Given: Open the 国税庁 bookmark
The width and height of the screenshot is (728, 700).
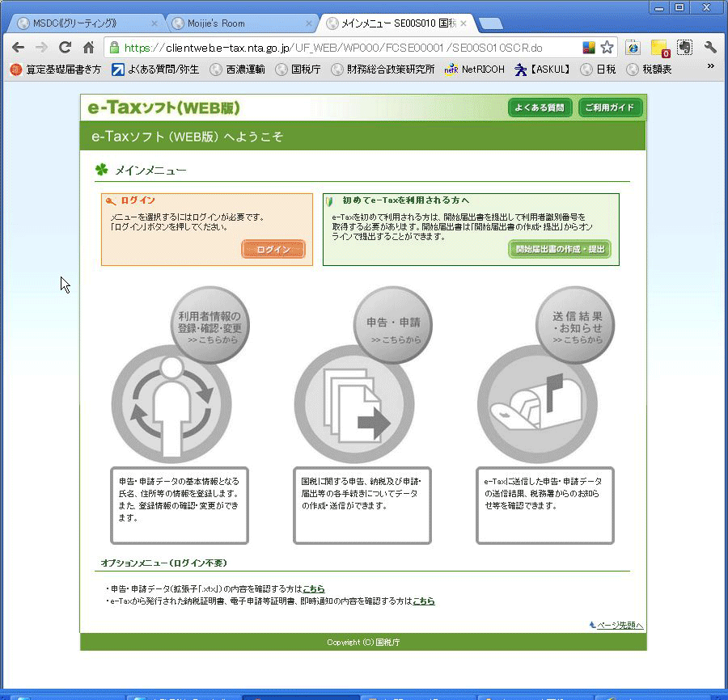Looking at the screenshot, I should tap(298, 70).
